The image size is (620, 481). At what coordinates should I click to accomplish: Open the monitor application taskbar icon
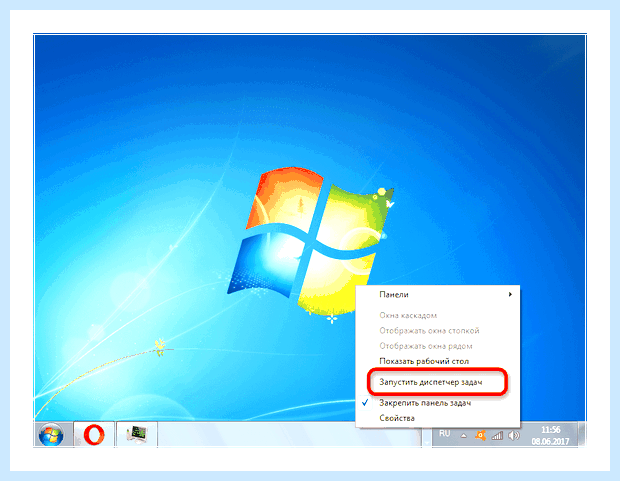click(137, 434)
